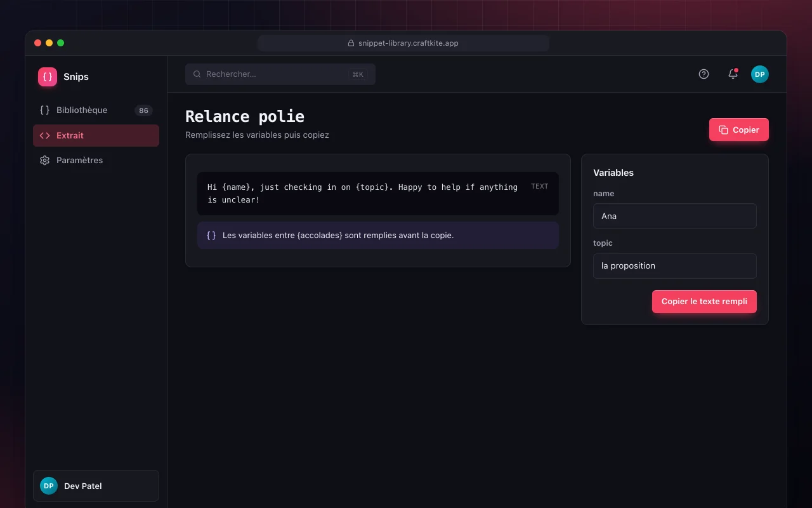Click the Snips logo icon

pos(48,77)
